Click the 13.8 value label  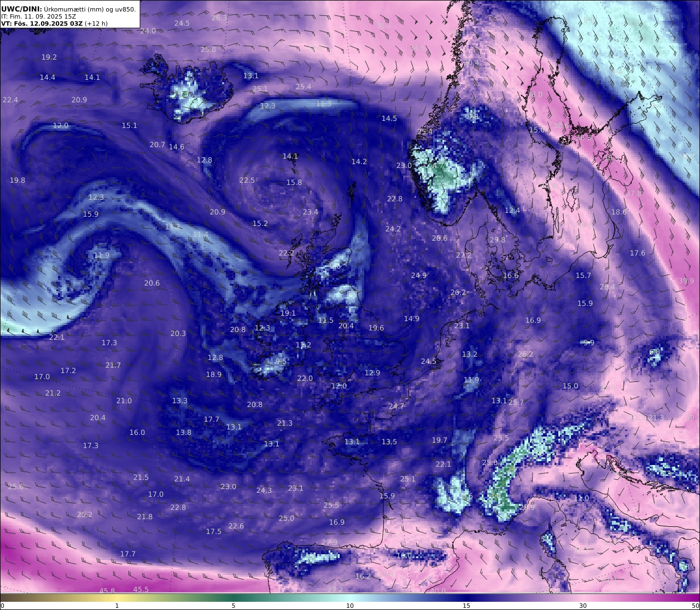[x=184, y=433]
